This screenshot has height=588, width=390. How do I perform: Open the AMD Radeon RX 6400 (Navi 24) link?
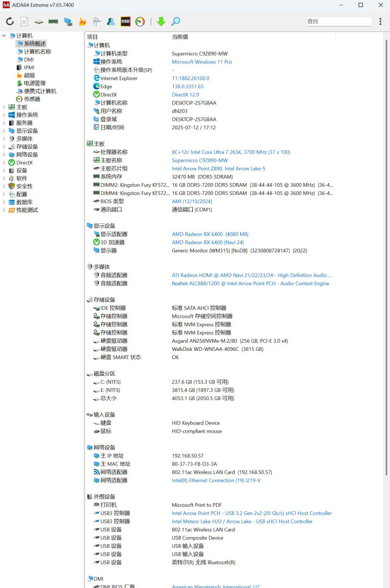pyautogui.click(x=208, y=243)
